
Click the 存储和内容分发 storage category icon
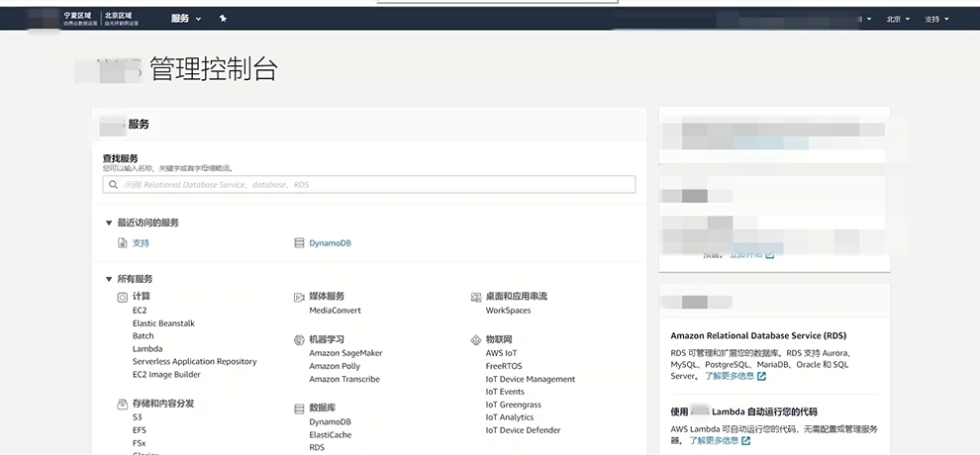[123, 404]
